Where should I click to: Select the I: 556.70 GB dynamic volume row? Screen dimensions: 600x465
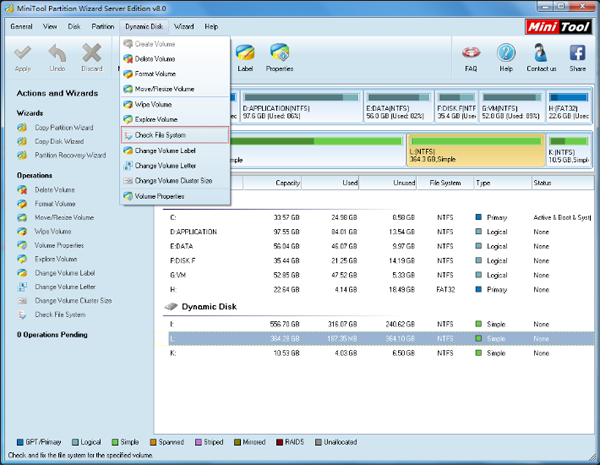click(x=374, y=324)
